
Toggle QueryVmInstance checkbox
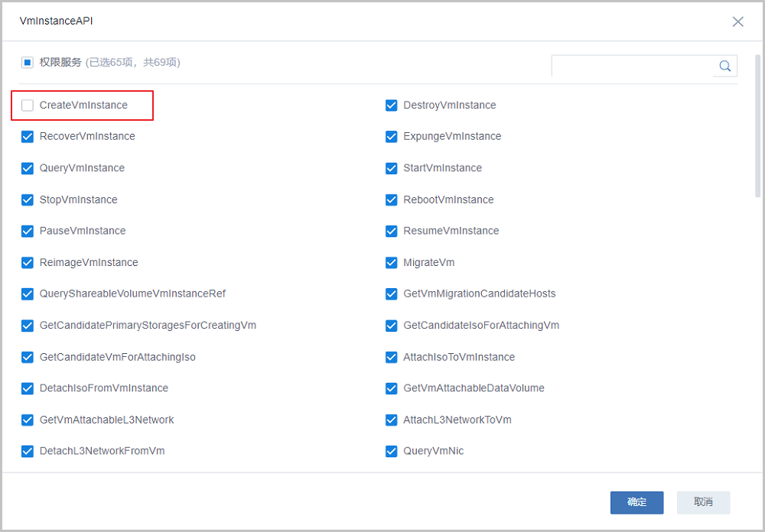[28, 168]
